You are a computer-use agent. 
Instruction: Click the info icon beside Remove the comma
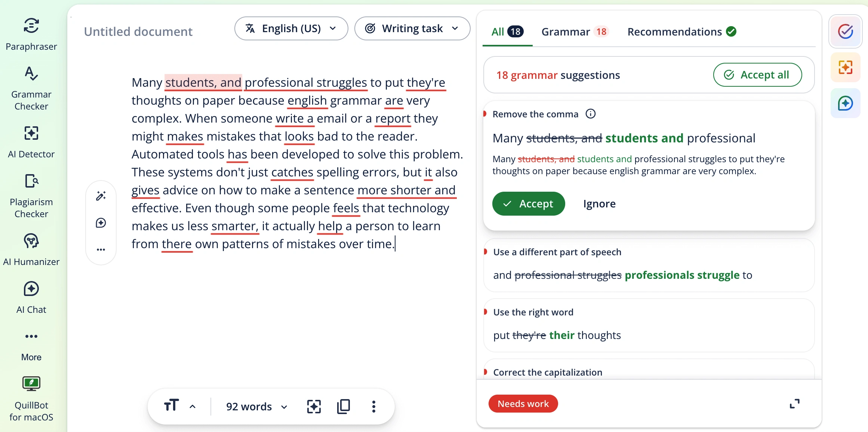[591, 114]
